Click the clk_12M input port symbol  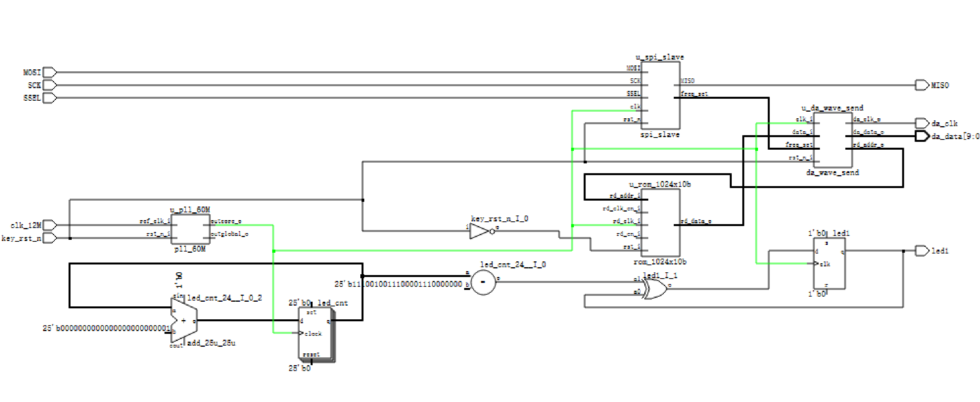pyautogui.click(x=49, y=225)
